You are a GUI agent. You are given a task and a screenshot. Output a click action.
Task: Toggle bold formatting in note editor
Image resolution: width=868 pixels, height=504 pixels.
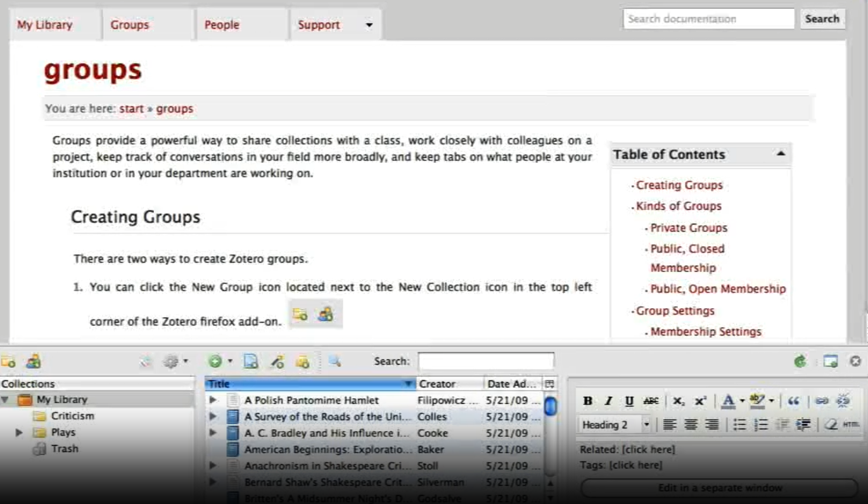[587, 401]
